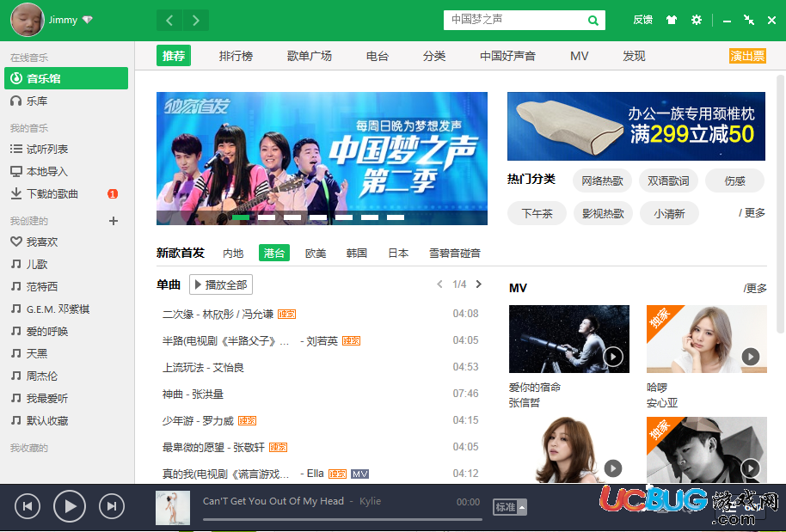
Task: Select 影视热歌 category
Action: coord(603,213)
